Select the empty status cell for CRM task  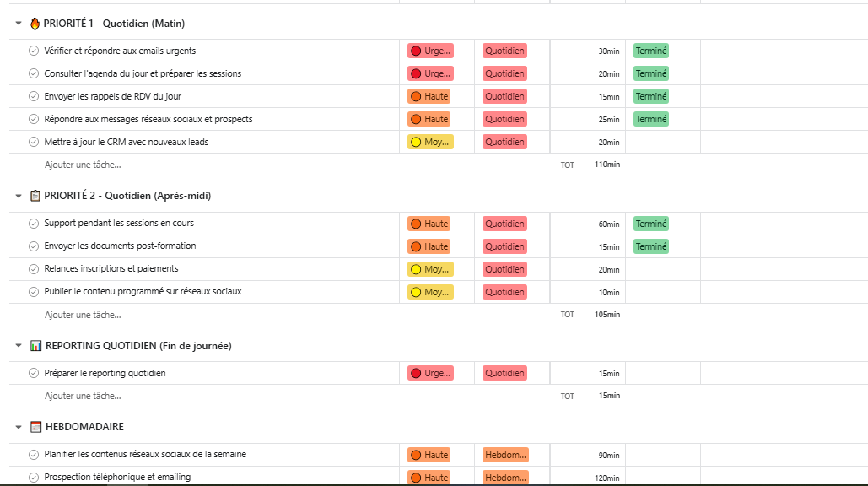tap(663, 142)
